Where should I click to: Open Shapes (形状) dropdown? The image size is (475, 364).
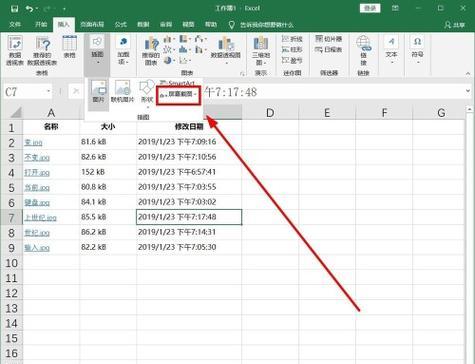147,93
